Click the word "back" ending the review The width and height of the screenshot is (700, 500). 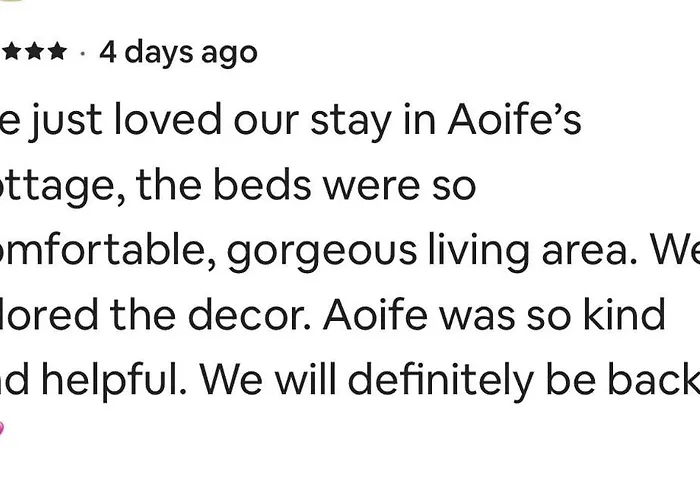click(x=655, y=380)
